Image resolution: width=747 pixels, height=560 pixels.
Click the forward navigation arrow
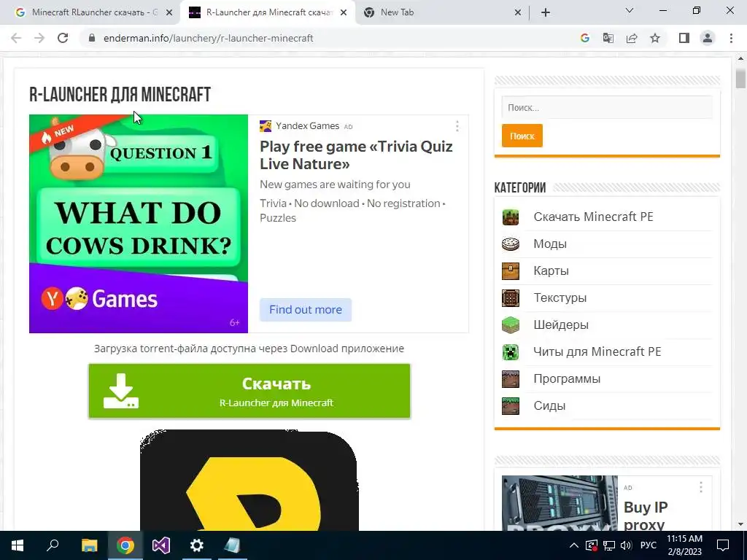tap(39, 38)
